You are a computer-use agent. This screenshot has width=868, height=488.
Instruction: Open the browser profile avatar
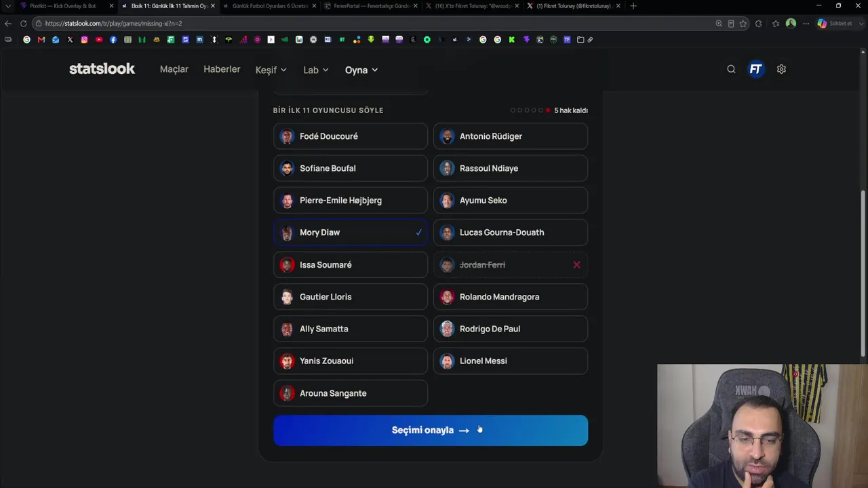[x=791, y=23]
